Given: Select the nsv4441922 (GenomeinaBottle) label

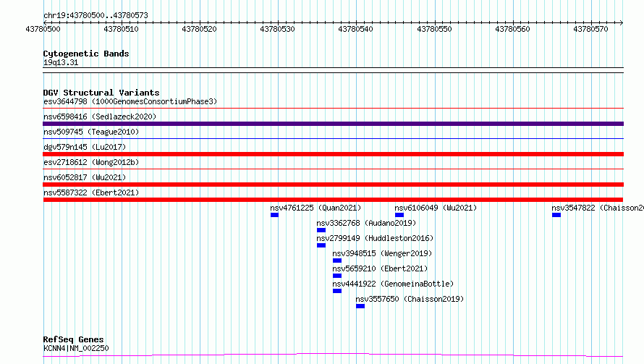Looking at the screenshot, I should (x=393, y=284).
